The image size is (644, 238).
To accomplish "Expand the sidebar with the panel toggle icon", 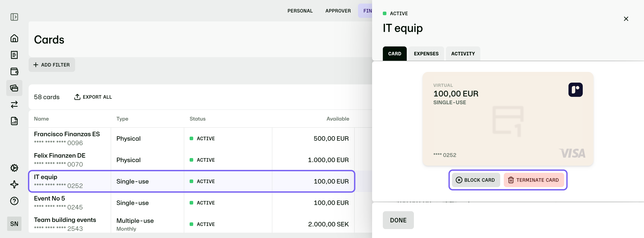I will click(14, 17).
